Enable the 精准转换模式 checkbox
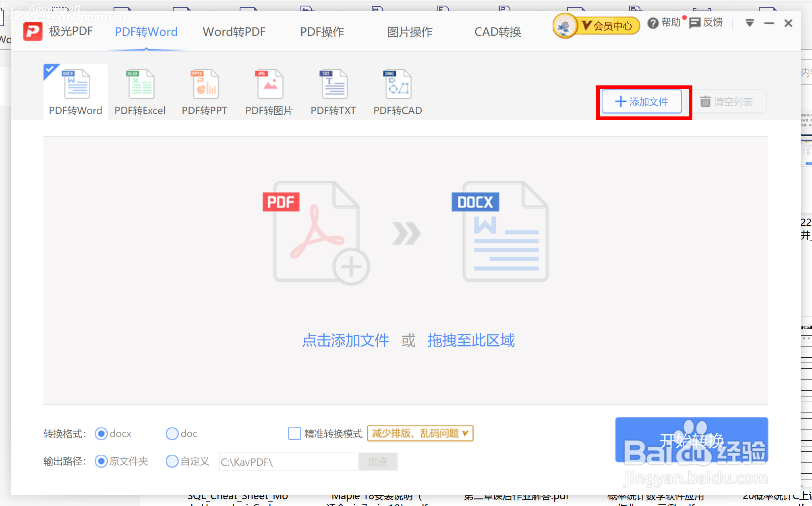Screen dimensions: 812x506 point(294,433)
